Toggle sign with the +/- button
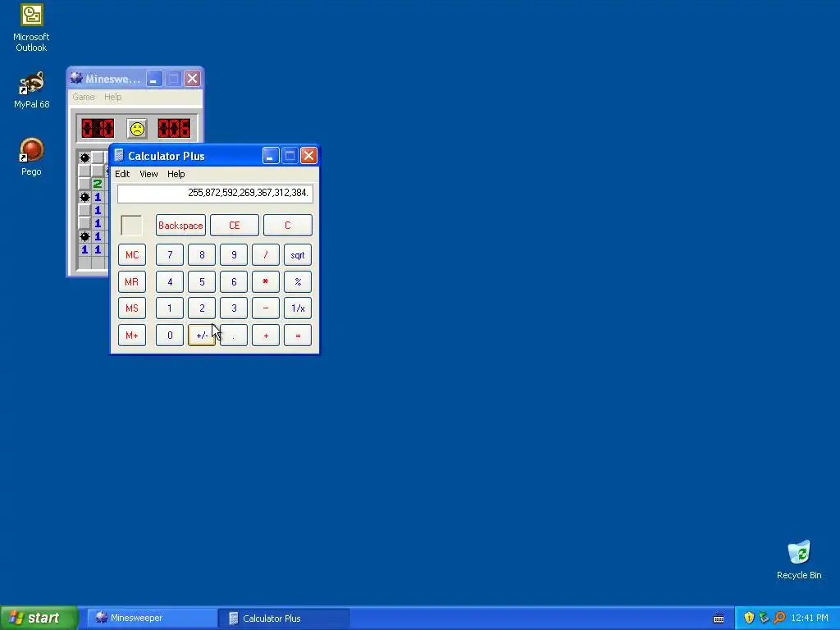Image resolution: width=840 pixels, height=630 pixels. click(x=202, y=336)
